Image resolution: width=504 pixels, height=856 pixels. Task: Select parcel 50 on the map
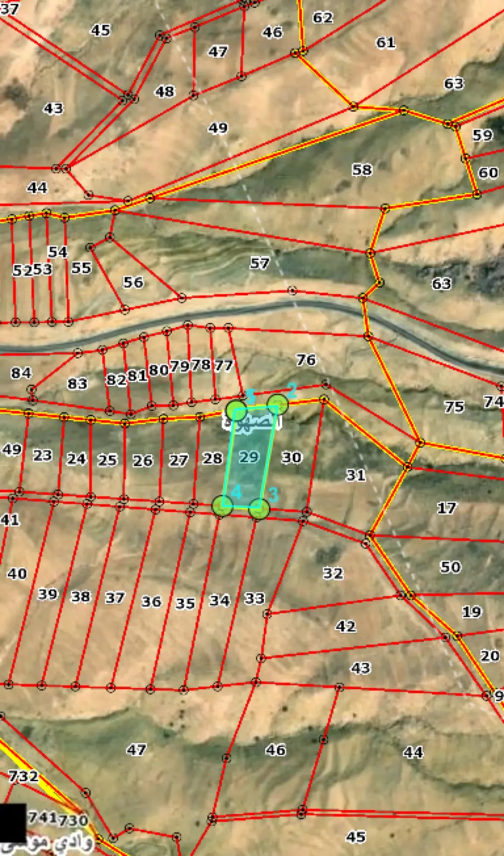[450, 567]
